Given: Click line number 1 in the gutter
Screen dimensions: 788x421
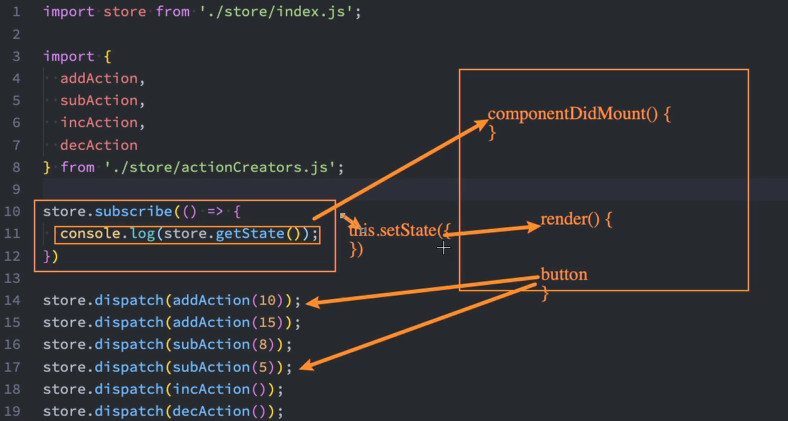Looking at the screenshot, I should (17, 12).
